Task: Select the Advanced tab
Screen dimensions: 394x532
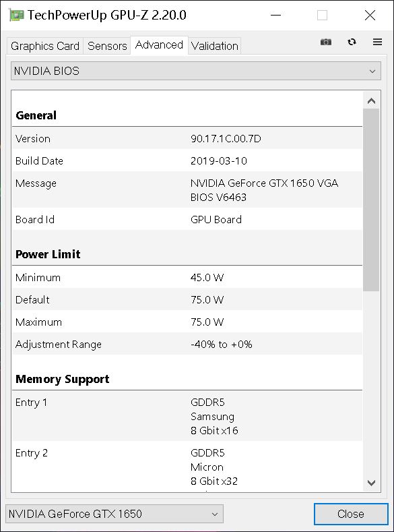Action: (159, 45)
